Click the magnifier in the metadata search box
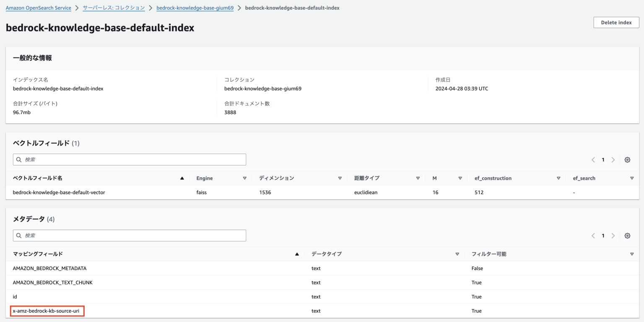Image resolution: width=644 pixels, height=322 pixels. [19, 236]
